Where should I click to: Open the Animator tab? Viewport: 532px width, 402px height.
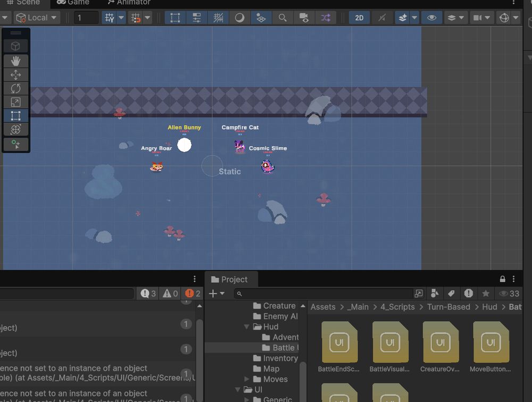click(x=129, y=2)
